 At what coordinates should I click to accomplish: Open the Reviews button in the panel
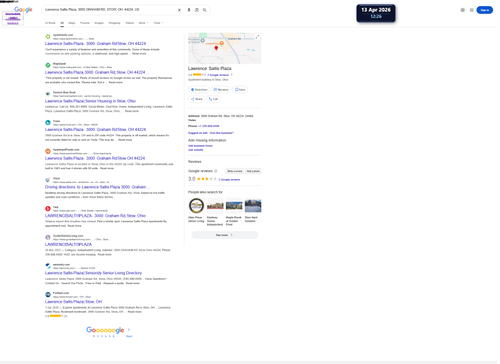221,90
